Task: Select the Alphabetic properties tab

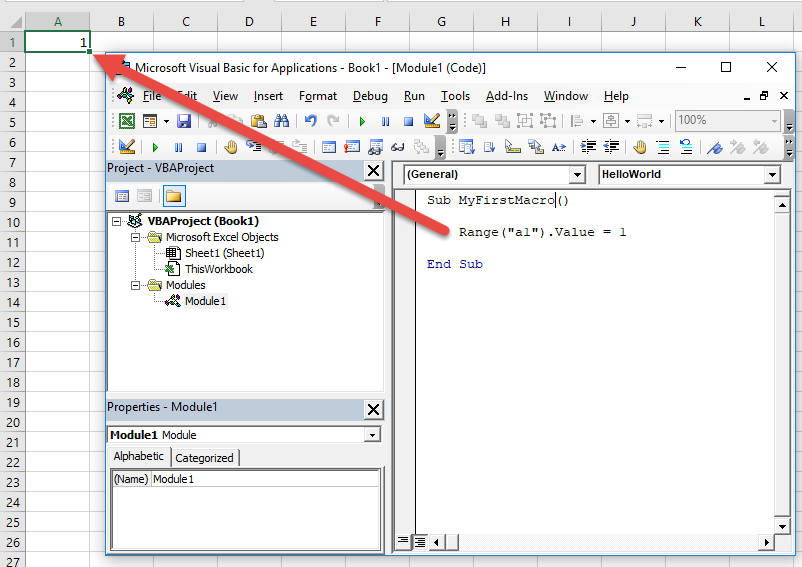Action: coord(139,457)
